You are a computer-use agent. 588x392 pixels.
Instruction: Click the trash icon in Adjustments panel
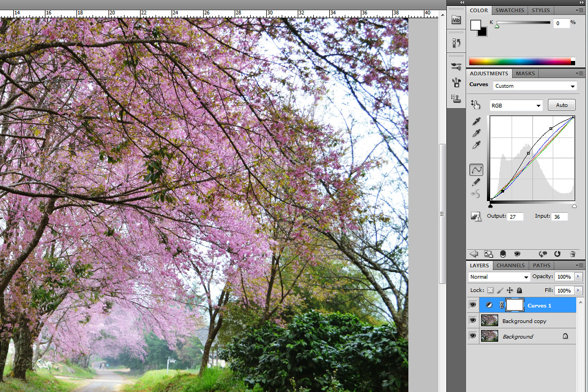click(x=572, y=254)
